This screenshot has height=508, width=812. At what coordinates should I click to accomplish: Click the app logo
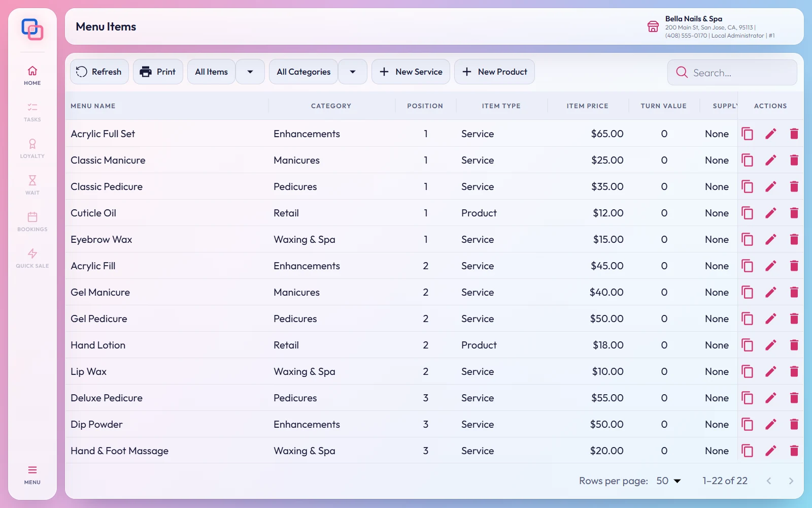(32, 29)
